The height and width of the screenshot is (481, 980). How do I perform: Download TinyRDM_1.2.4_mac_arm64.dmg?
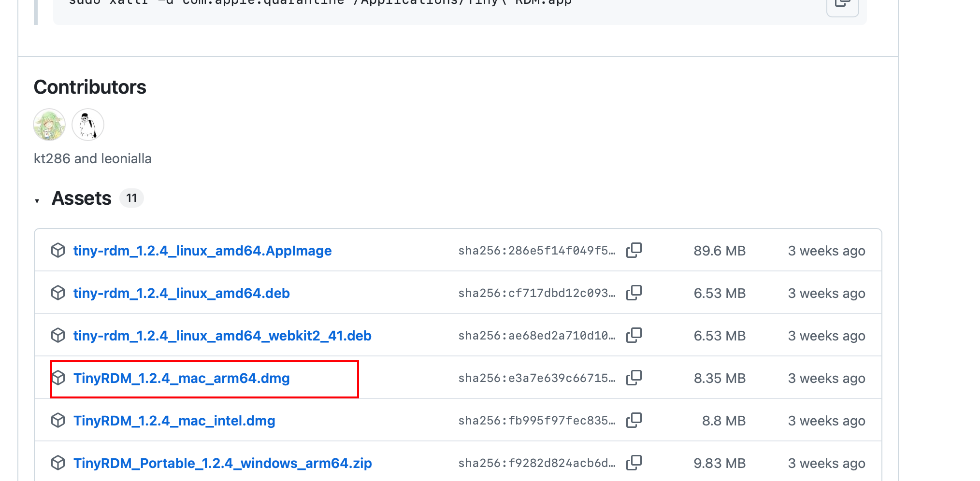182,378
